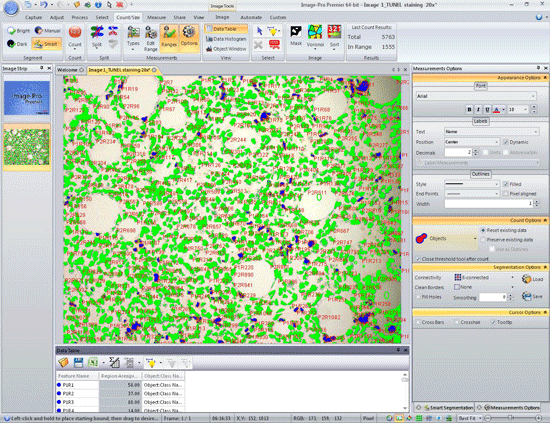The width and height of the screenshot is (550, 423).
Task: Toggle the Ranges button
Action: click(169, 38)
